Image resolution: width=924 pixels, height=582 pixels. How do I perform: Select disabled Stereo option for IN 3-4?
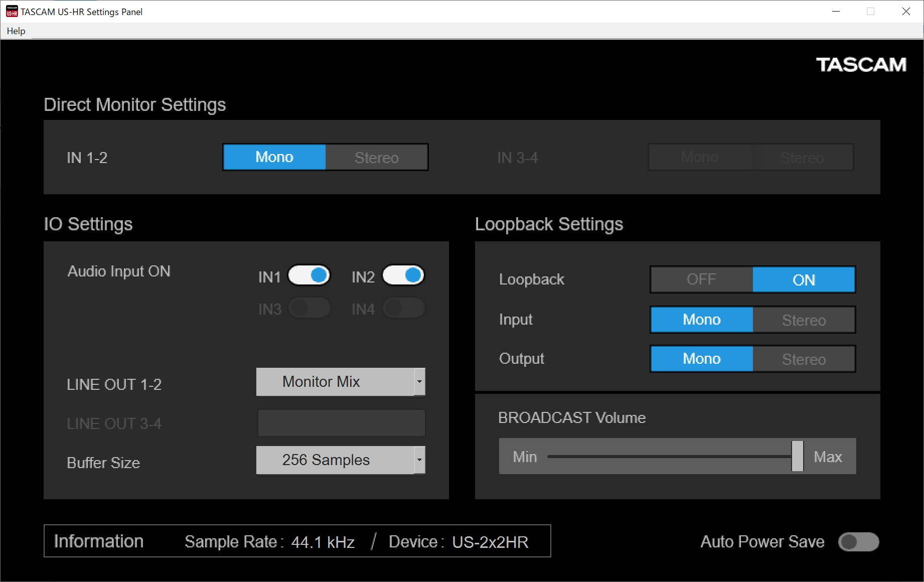[x=802, y=157]
